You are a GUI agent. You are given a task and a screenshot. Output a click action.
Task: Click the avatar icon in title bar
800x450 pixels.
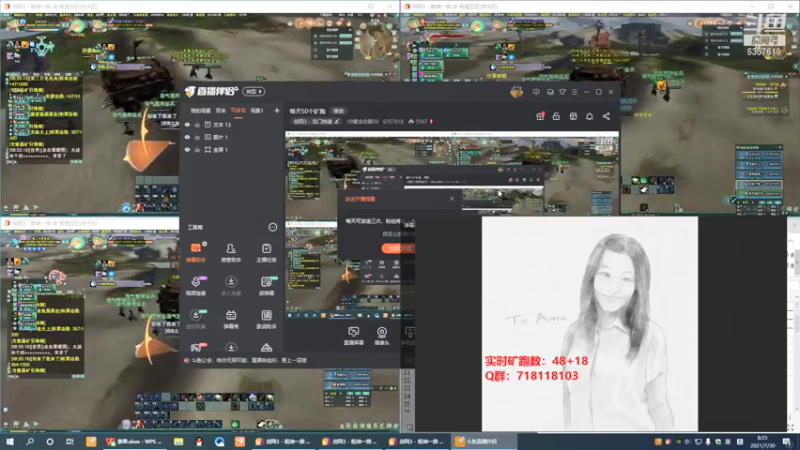tap(516, 92)
